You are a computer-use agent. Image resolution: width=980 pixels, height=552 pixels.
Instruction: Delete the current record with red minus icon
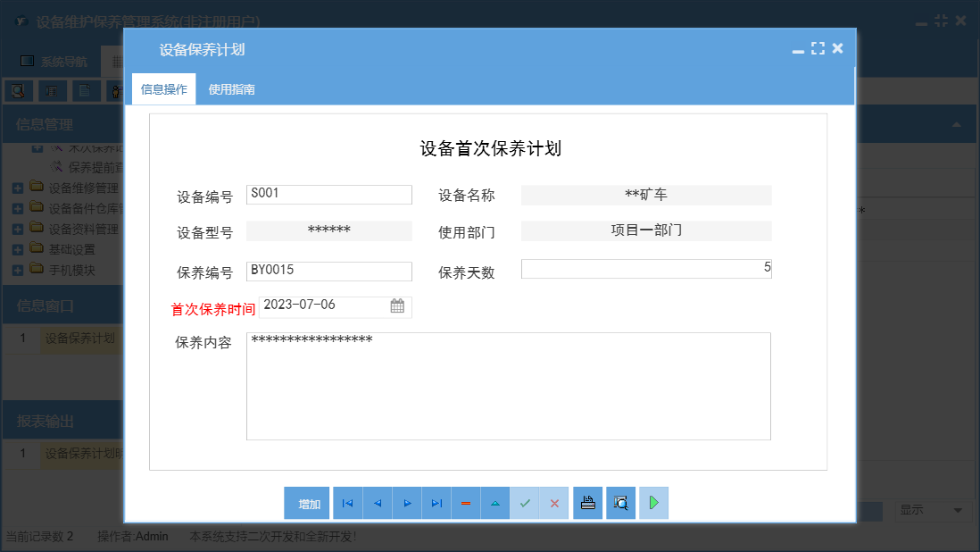click(465, 503)
